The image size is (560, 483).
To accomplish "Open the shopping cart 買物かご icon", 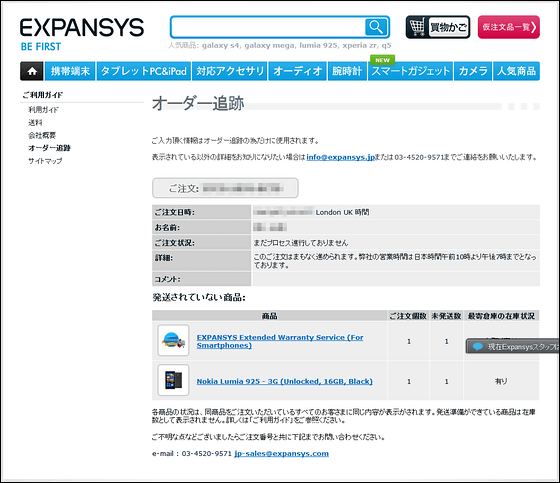I will pyautogui.click(x=438, y=27).
